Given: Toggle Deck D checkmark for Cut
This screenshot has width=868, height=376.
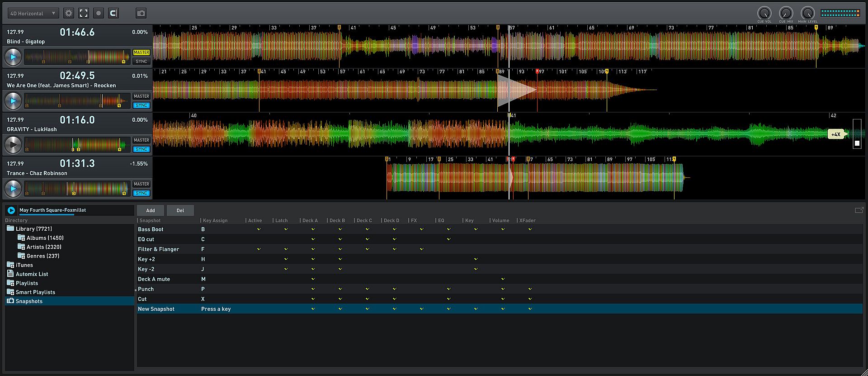Looking at the screenshot, I should 395,299.
